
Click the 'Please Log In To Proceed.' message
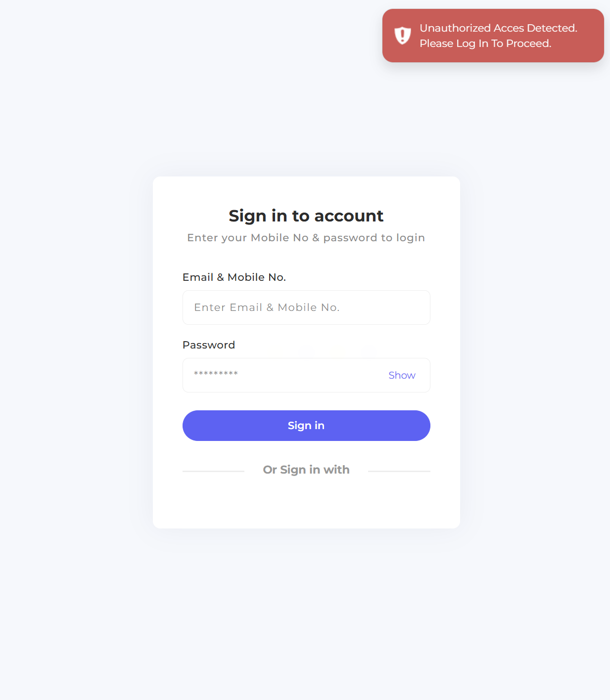(485, 44)
